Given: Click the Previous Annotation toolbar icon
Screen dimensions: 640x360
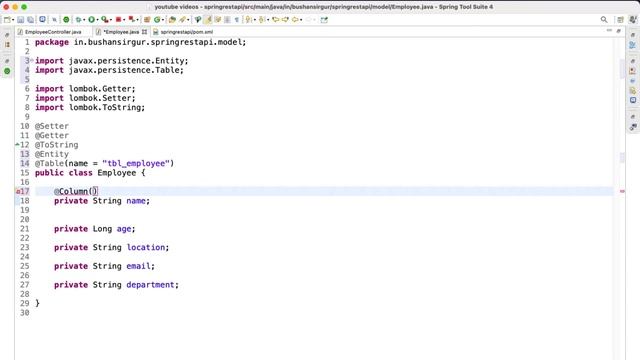Looking at the screenshot, I should click(262, 20).
